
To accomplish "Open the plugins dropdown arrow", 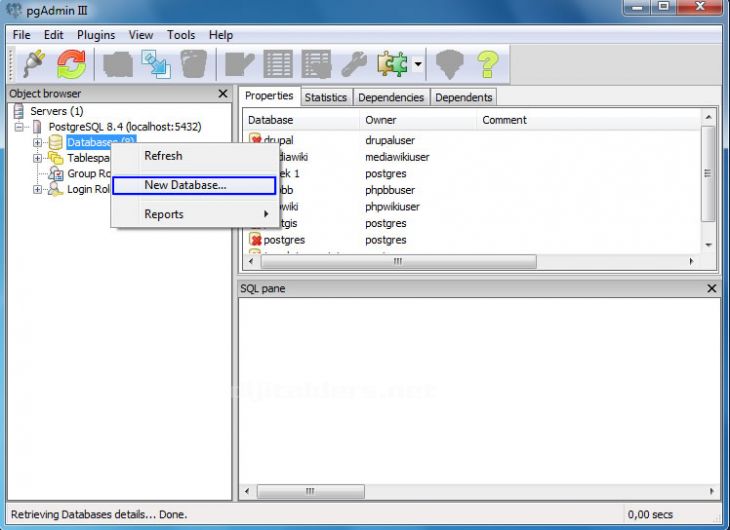I will (418, 64).
